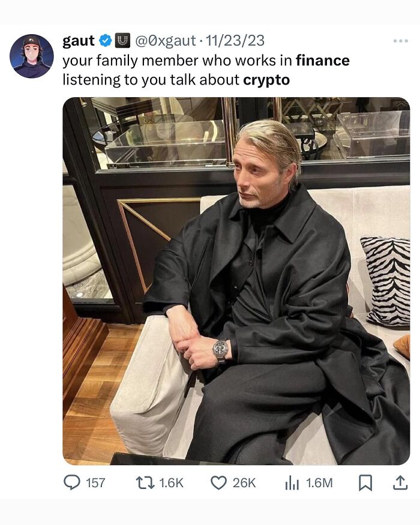Click the bold word finance in tweet text
The height and width of the screenshot is (525, 420).
point(323,61)
